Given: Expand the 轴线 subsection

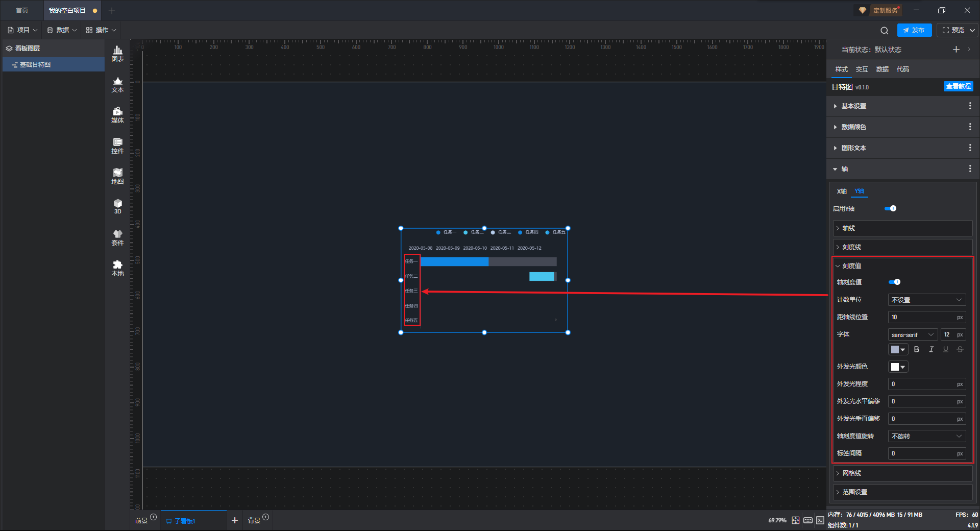Looking at the screenshot, I should pyautogui.click(x=902, y=228).
